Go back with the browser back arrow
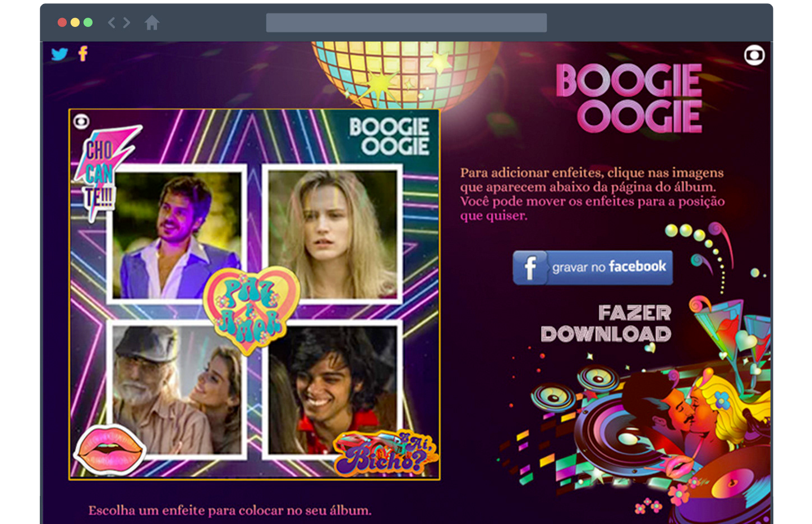Screen dimensions: 812x524 112,22
